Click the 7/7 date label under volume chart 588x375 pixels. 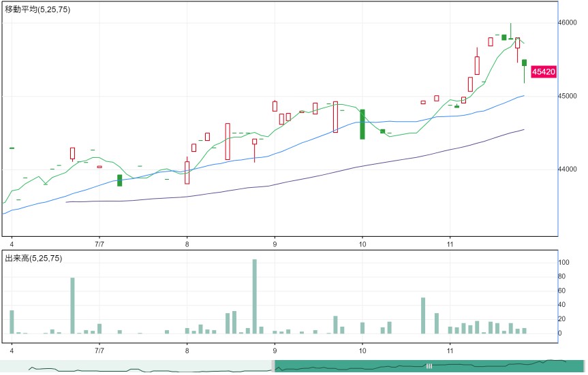(99, 350)
